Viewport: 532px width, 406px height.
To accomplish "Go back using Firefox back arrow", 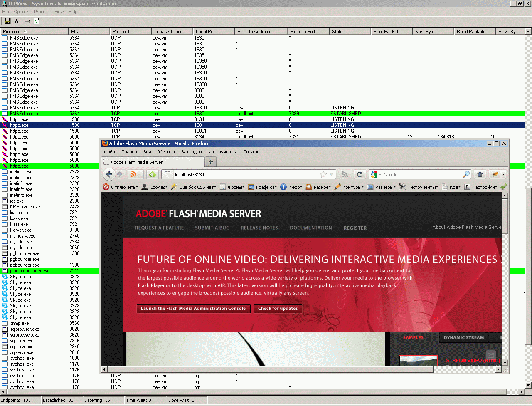I will (109, 174).
